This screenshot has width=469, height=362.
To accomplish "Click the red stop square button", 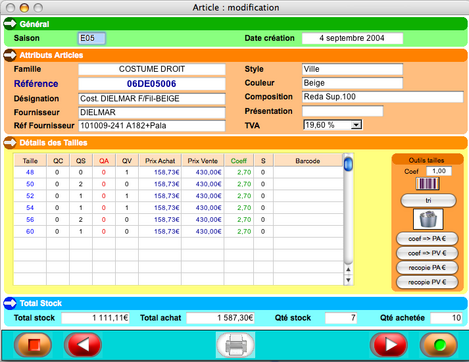I will [33, 345].
